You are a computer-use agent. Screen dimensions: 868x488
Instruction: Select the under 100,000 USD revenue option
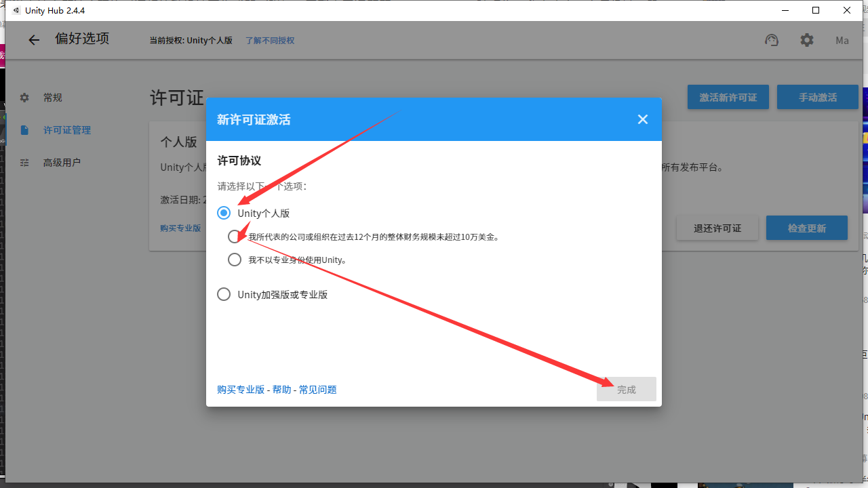(x=235, y=236)
